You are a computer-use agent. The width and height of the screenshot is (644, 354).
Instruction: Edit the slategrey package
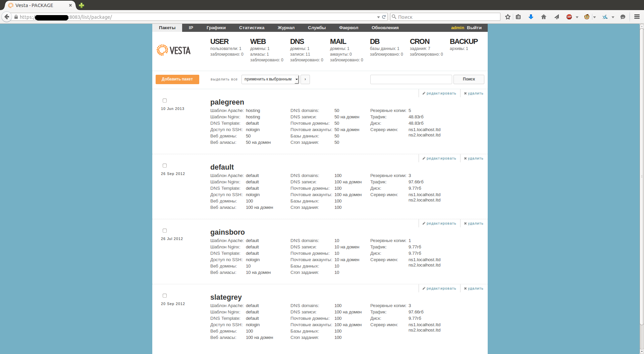pyautogui.click(x=439, y=289)
